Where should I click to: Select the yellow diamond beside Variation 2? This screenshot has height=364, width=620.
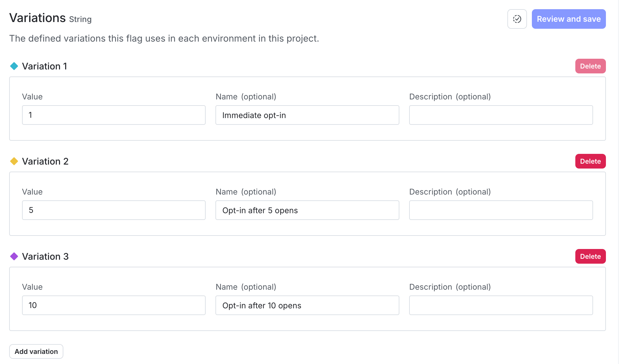(x=14, y=161)
